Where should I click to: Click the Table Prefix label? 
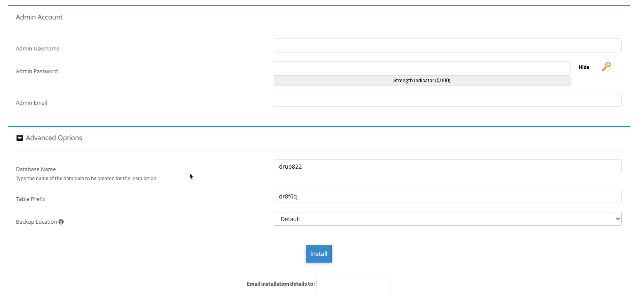31,199
